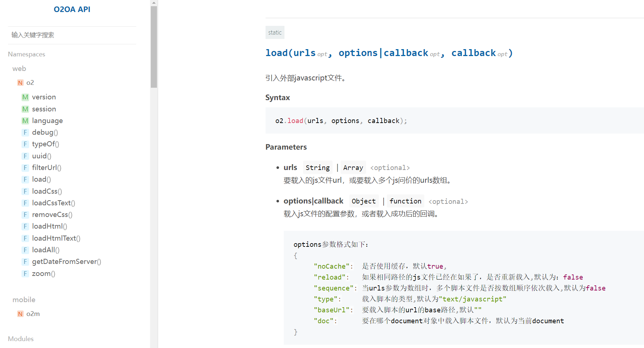Go to typeOf() in the sidebar

coord(45,144)
